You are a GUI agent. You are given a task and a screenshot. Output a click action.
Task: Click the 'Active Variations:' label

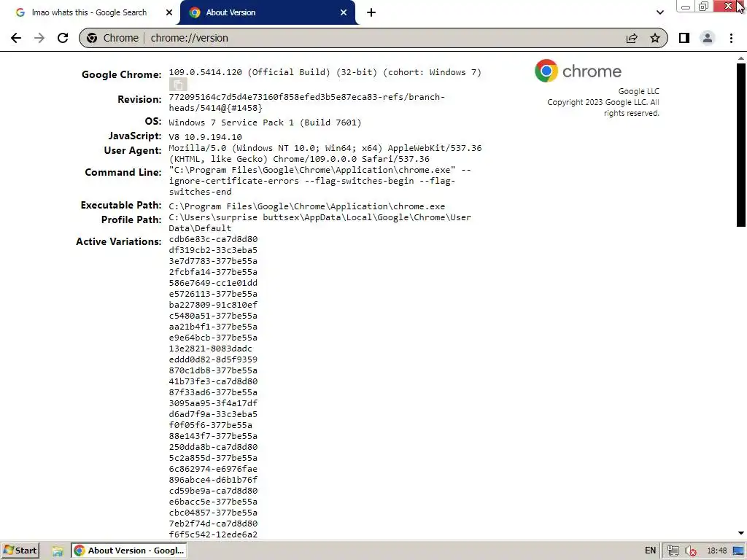119,242
